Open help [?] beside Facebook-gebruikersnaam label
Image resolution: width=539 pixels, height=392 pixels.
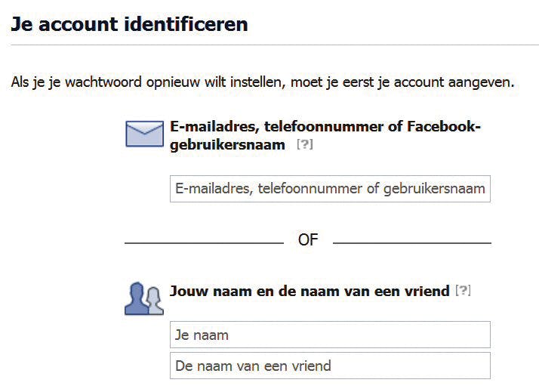[x=304, y=144]
